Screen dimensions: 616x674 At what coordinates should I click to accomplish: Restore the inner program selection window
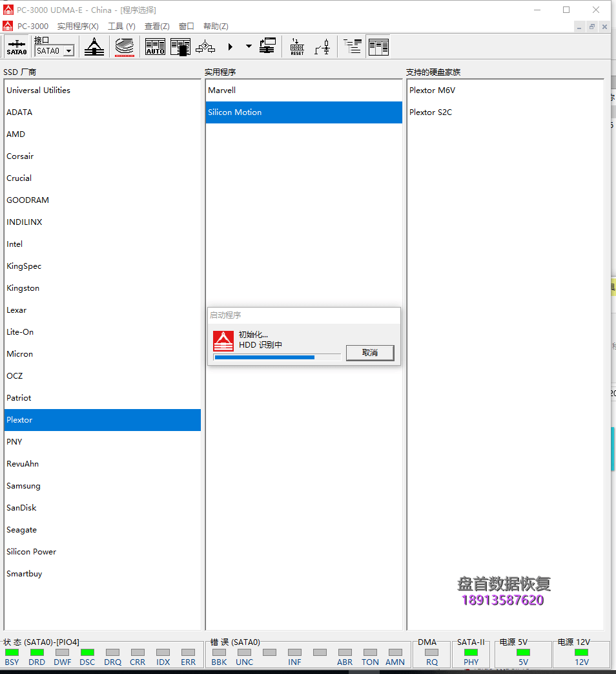coord(592,26)
